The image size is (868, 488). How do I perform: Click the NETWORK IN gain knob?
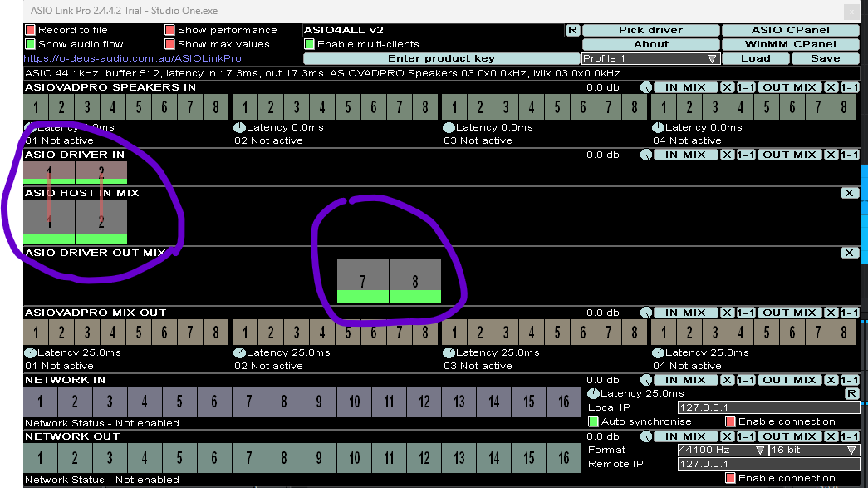[x=646, y=381]
